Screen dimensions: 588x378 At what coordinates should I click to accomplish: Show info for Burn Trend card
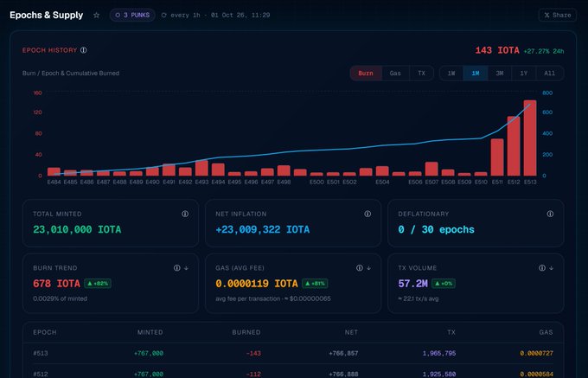pyautogui.click(x=177, y=268)
